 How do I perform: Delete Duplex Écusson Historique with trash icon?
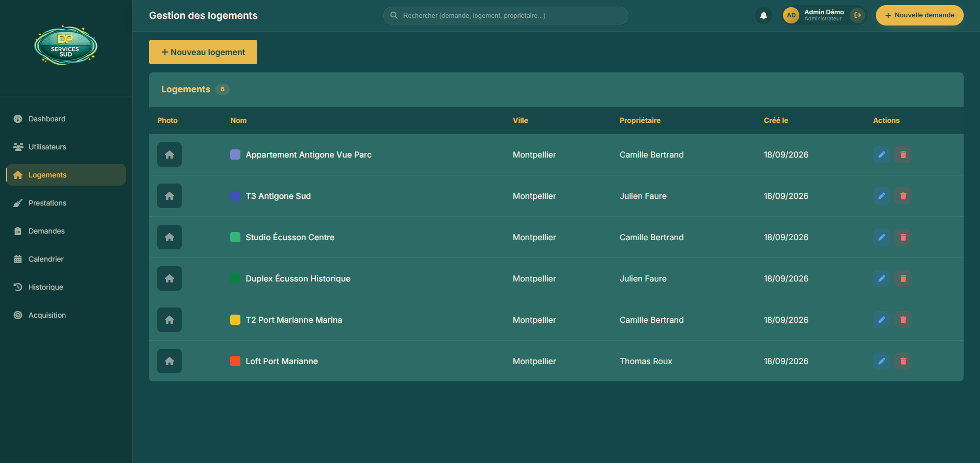coord(903,278)
